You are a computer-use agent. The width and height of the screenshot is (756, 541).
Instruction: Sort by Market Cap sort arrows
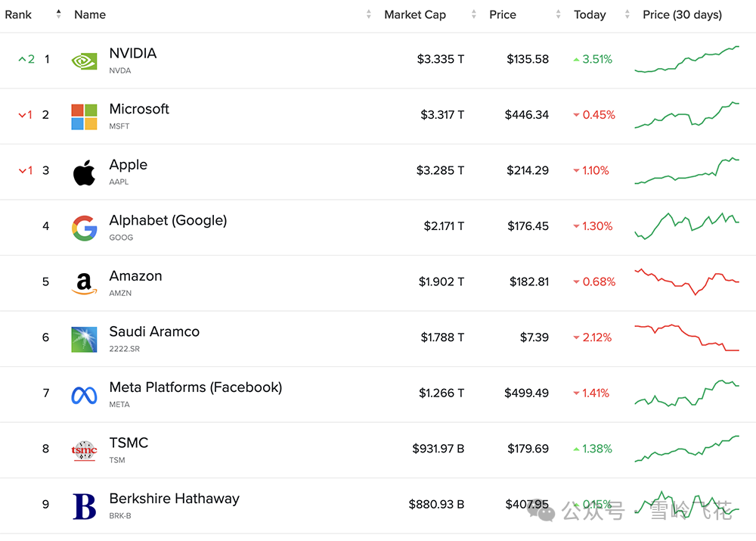point(473,14)
